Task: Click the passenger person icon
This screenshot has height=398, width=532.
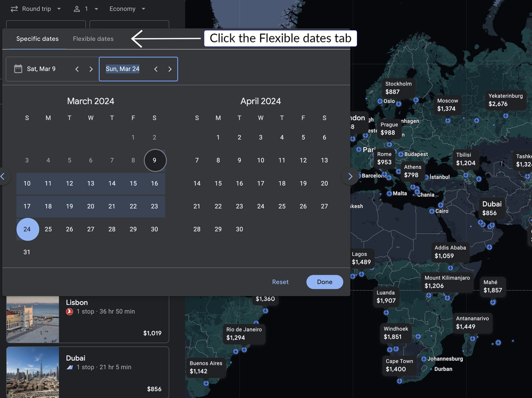Action: 76,9
